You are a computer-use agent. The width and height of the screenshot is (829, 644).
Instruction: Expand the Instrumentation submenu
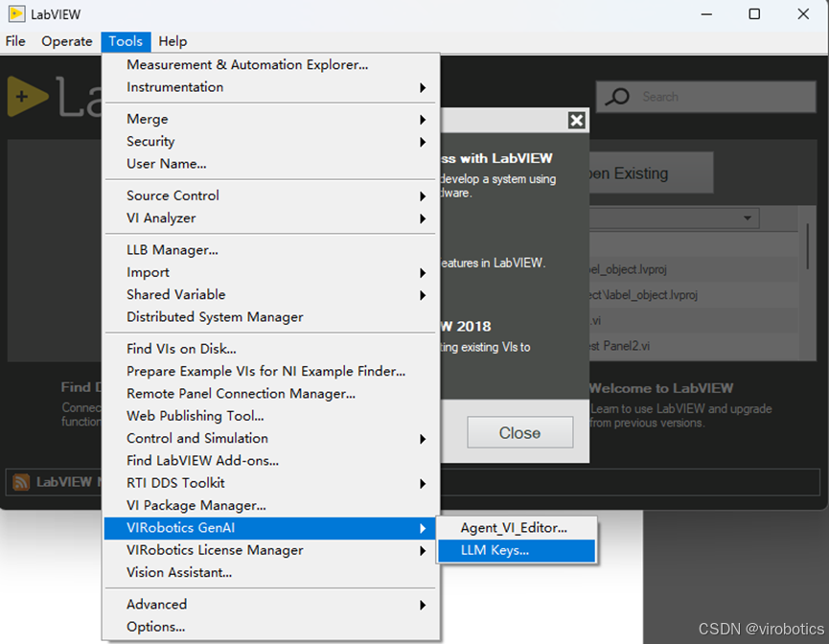pyautogui.click(x=270, y=86)
